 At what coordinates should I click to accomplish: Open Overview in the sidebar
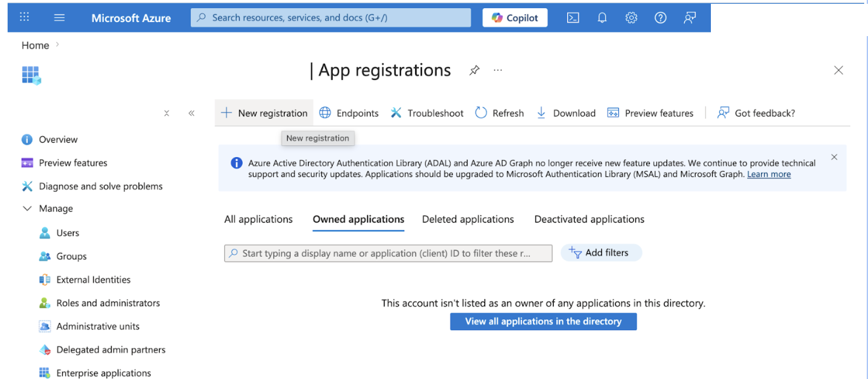[58, 139]
